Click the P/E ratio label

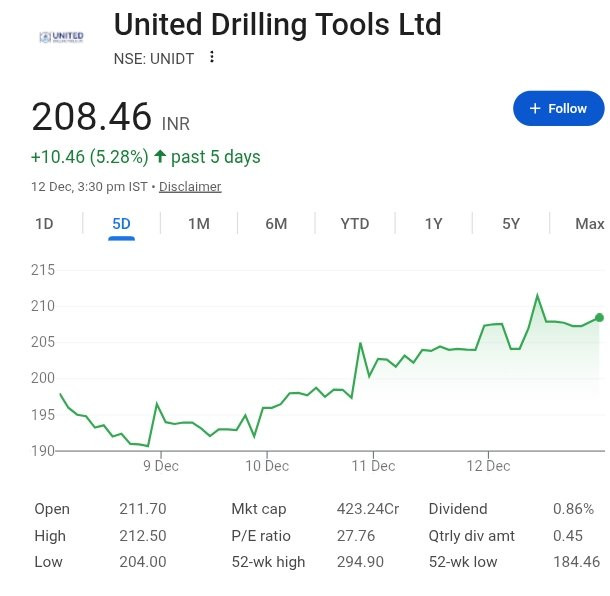[x=261, y=536]
